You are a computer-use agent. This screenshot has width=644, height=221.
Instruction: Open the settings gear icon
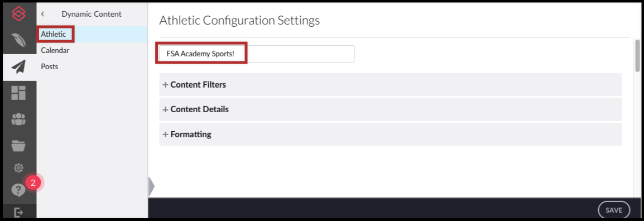pyautogui.click(x=18, y=167)
